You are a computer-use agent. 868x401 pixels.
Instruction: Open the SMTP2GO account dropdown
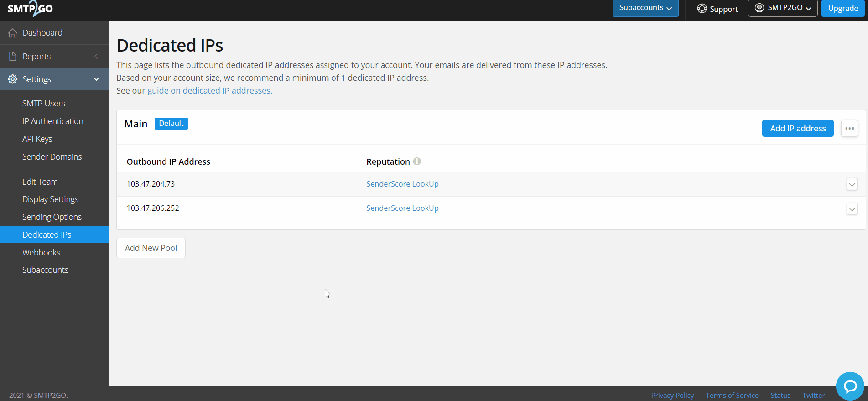pos(783,8)
